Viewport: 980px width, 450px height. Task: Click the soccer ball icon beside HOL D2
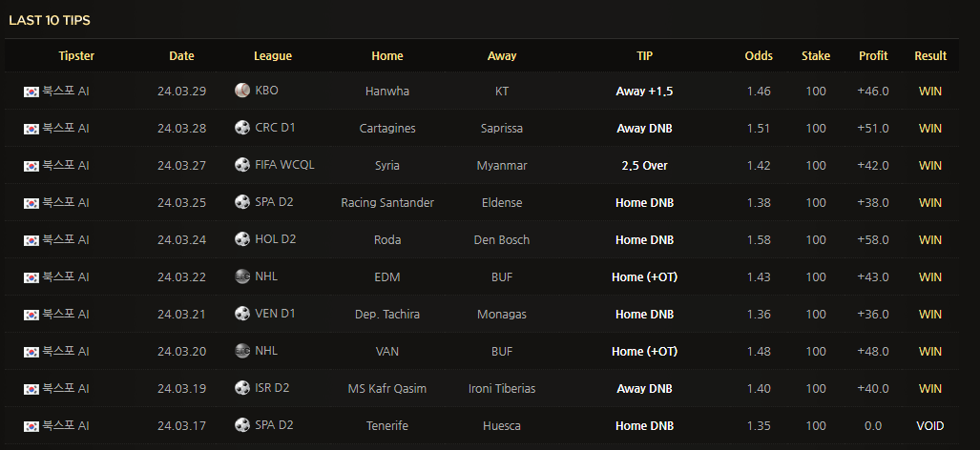[242, 239]
